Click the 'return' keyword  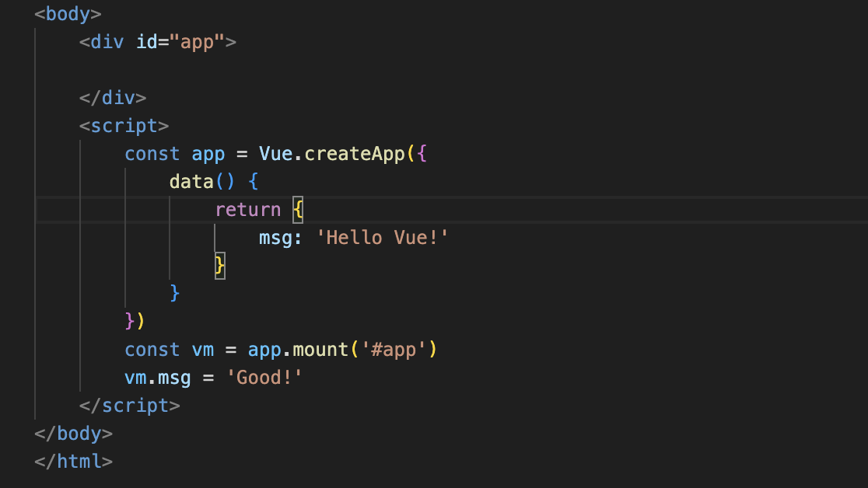click(x=248, y=210)
